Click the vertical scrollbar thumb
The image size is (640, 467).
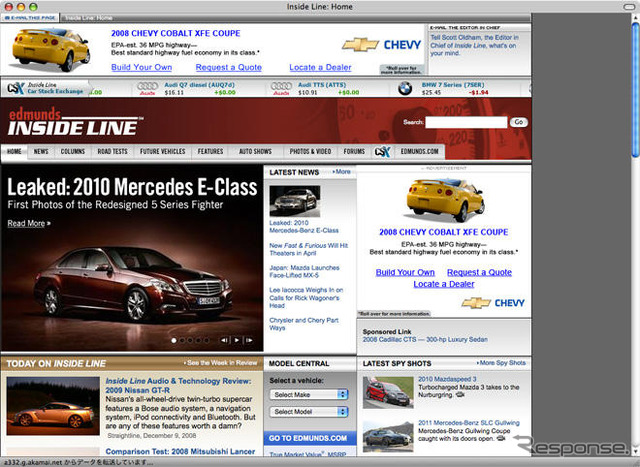[x=636, y=90]
